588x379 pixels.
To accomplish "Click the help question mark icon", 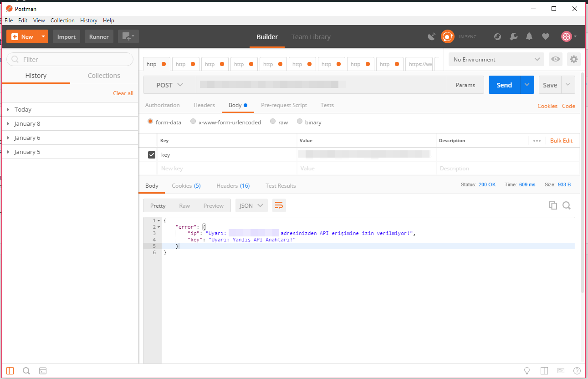I will [577, 371].
